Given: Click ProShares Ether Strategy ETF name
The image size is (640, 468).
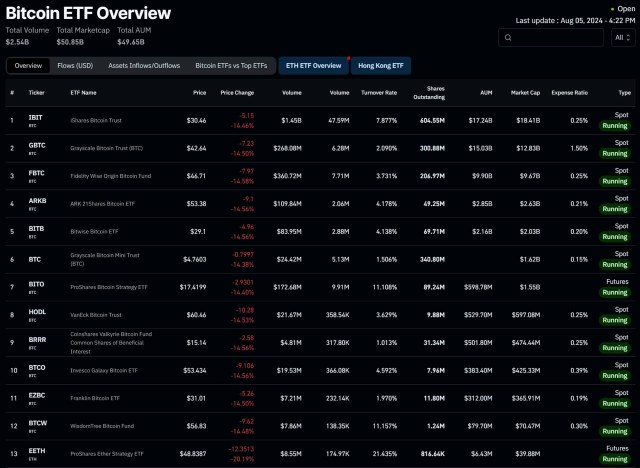Looking at the screenshot, I should point(107,454).
